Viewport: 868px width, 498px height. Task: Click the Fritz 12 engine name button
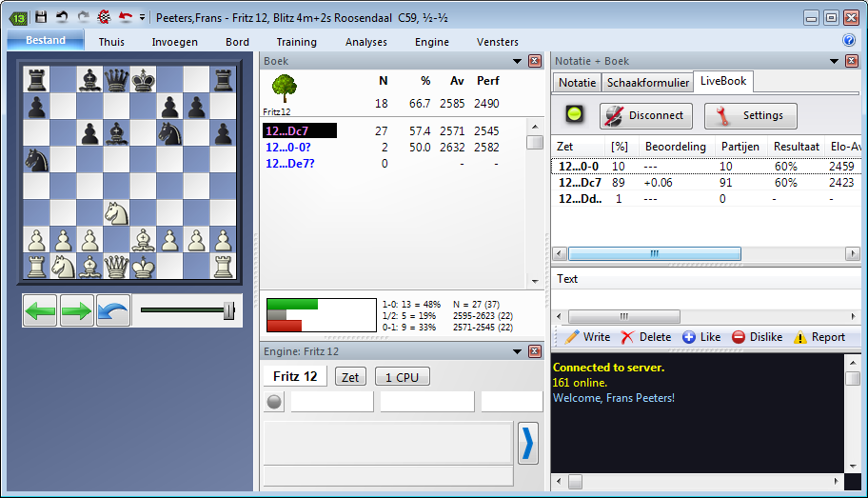coord(295,377)
